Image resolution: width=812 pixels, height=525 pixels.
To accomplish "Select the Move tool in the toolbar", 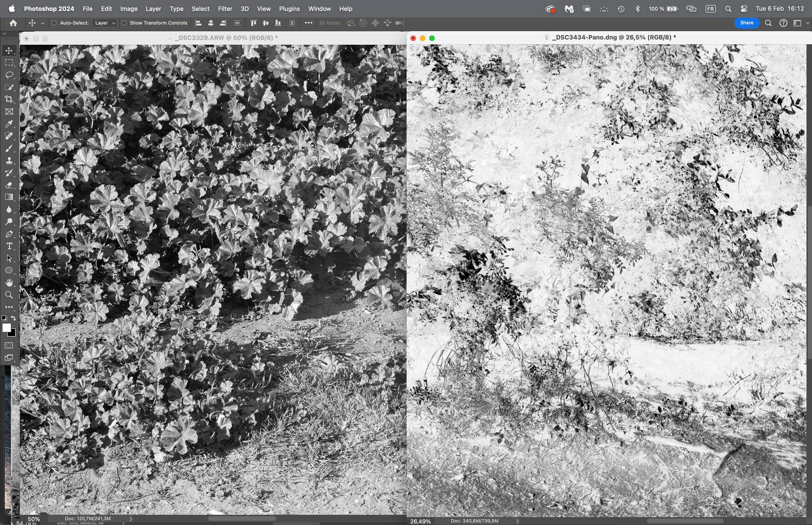I will pyautogui.click(x=9, y=50).
